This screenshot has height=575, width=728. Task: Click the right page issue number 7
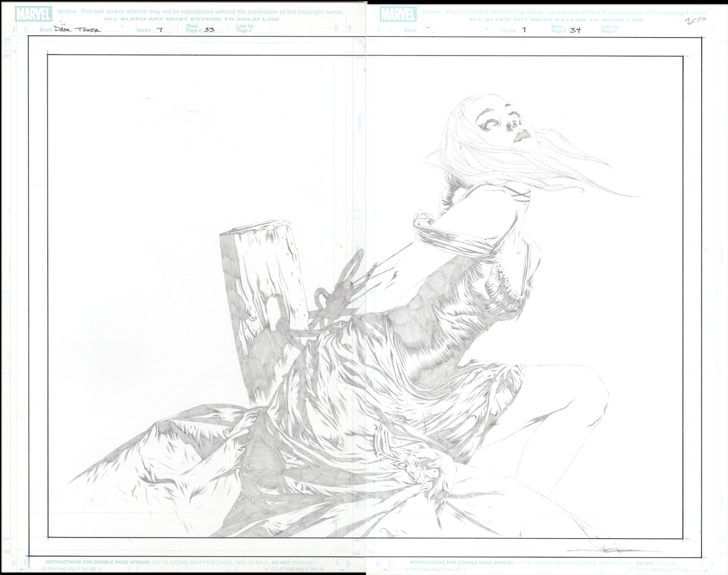point(523,30)
